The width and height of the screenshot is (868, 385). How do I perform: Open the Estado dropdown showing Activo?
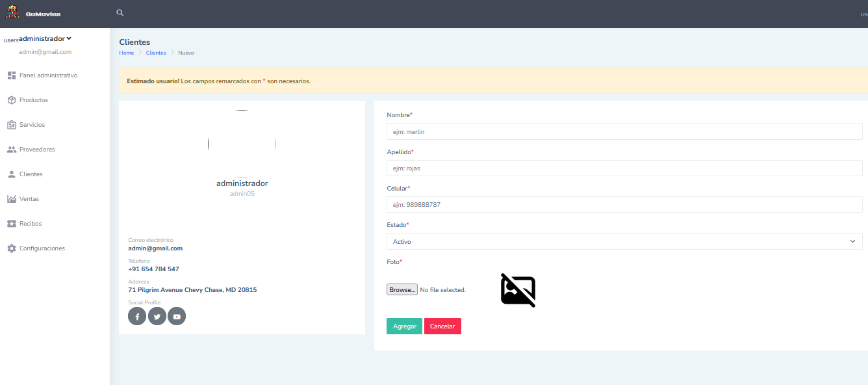[x=624, y=241]
